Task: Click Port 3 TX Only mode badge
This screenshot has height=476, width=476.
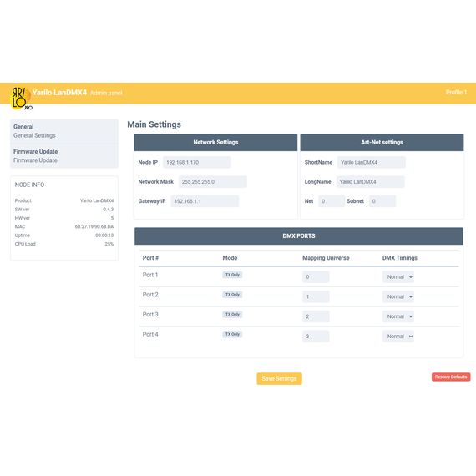Action: 232,314
